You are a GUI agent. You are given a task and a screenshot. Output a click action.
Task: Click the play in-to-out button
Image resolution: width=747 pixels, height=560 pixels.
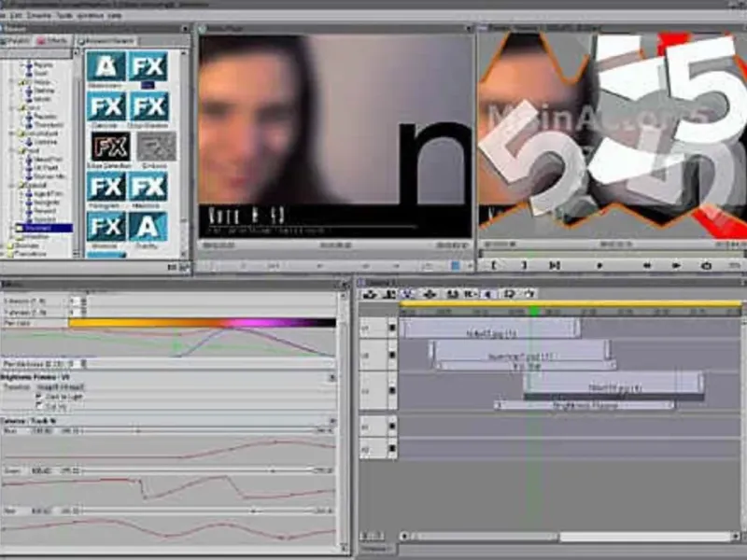click(x=554, y=265)
